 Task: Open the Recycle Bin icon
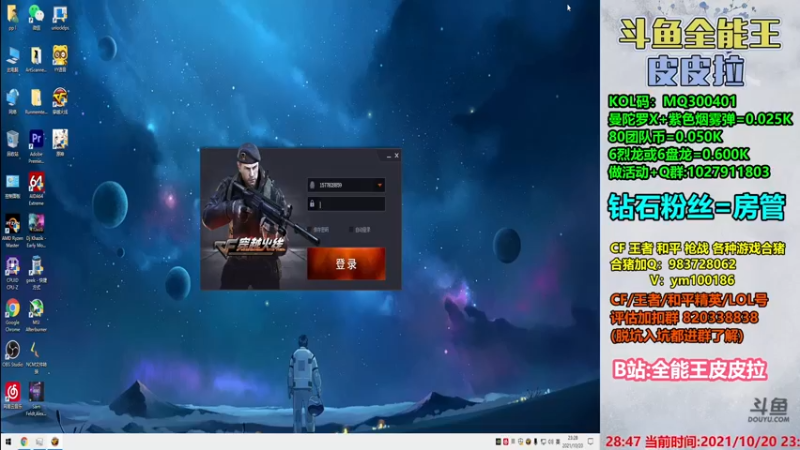(x=12, y=143)
